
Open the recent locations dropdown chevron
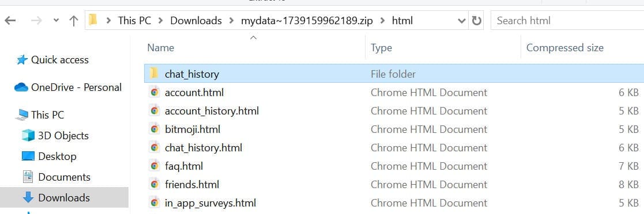point(57,21)
